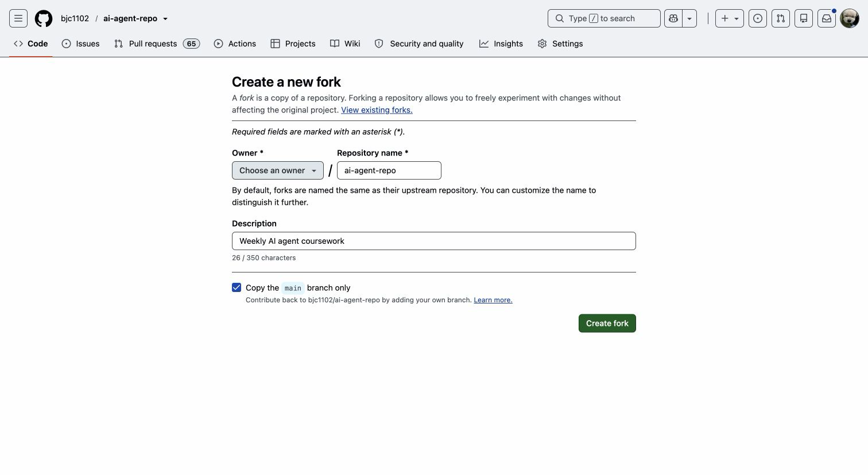Focus the Repository name field
The width and height of the screenshot is (868, 475).
pyautogui.click(x=389, y=170)
